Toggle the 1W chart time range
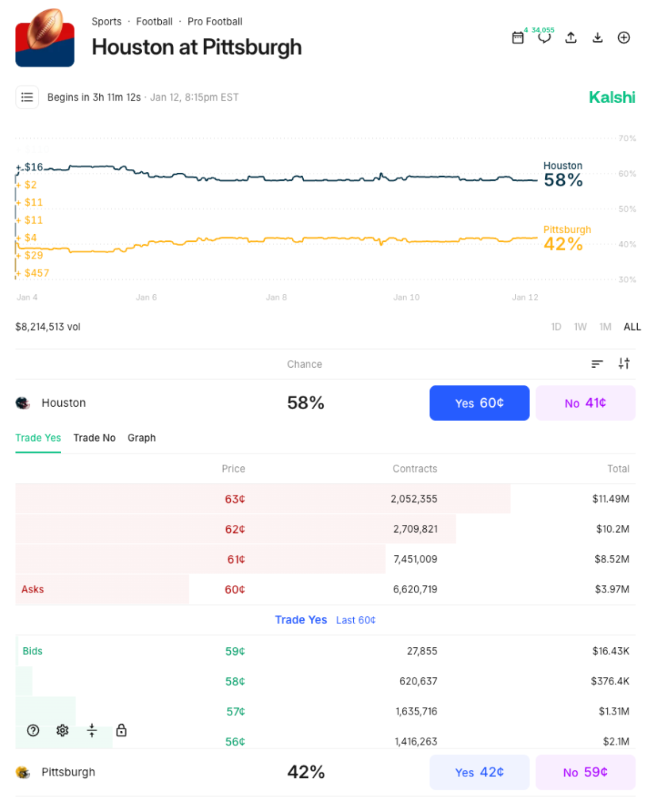The width and height of the screenshot is (657, 812). [x=580, y=327]
